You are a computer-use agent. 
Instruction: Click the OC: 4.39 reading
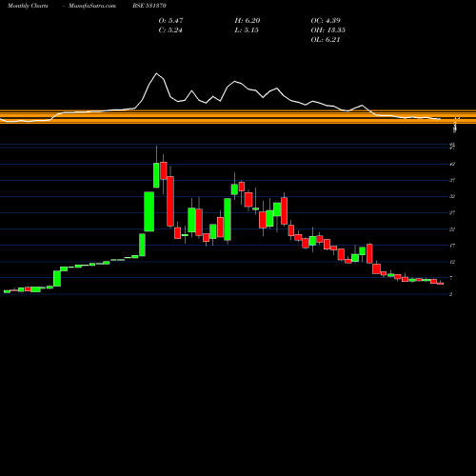click(x=326, y=21)
